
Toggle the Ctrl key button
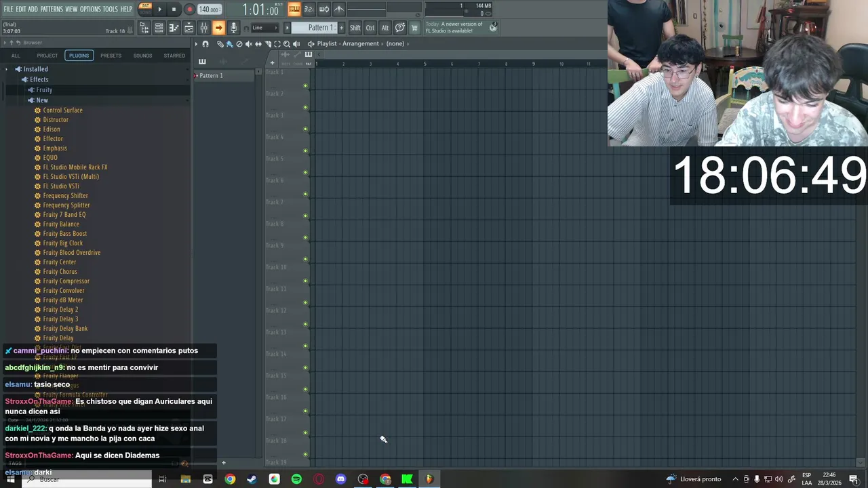370,28
